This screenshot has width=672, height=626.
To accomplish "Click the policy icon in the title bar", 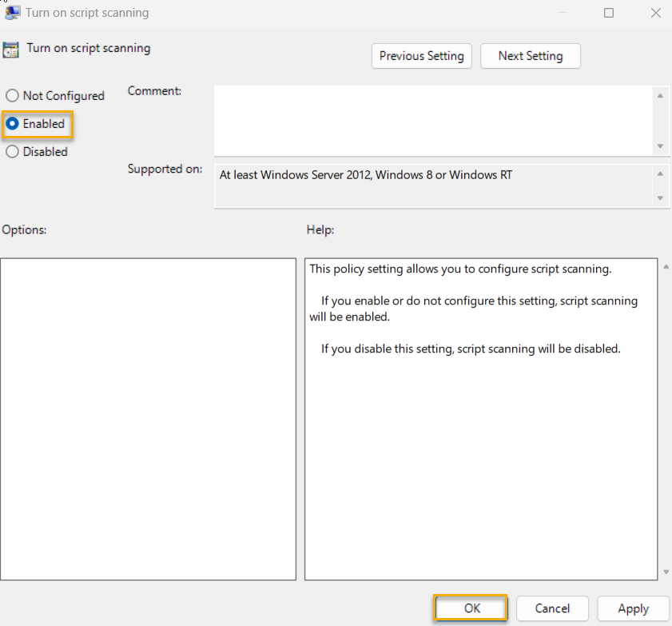I will point(11,13).
